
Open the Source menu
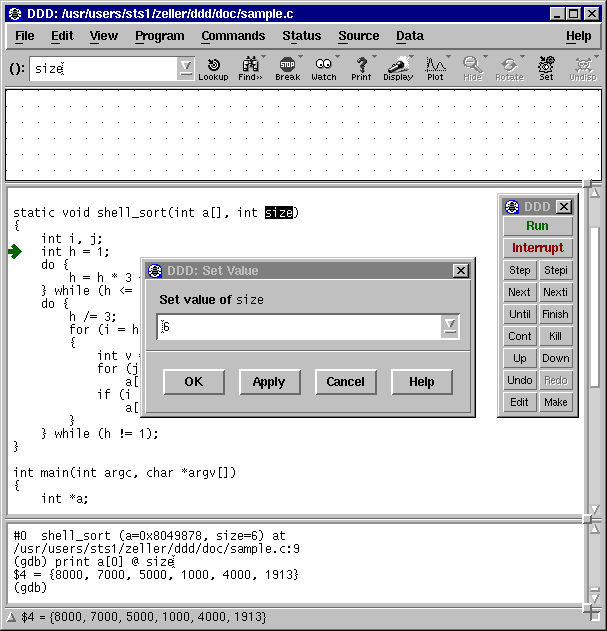coord(359,36)
